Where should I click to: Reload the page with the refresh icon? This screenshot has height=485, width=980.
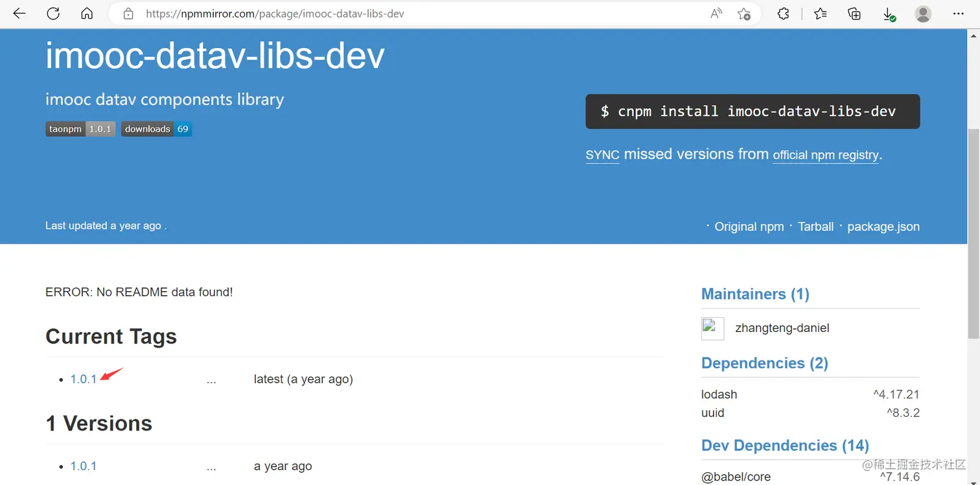pyautogui.click(x=53, y=14)
